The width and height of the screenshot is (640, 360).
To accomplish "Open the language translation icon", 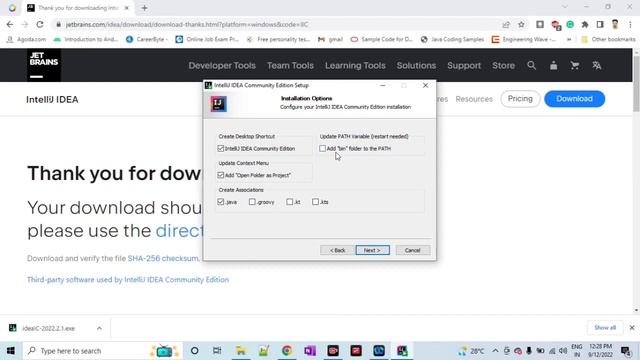I will click(596, 65).
